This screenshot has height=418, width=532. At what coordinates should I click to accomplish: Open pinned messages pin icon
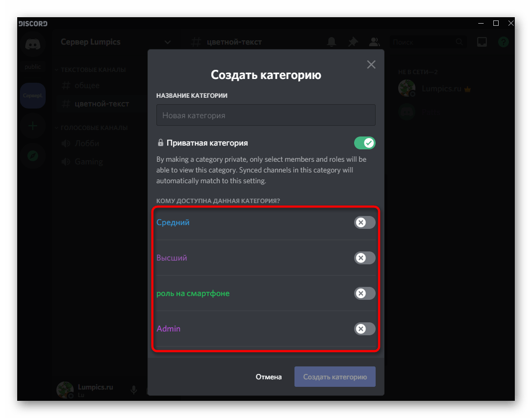tap(353, 42)
